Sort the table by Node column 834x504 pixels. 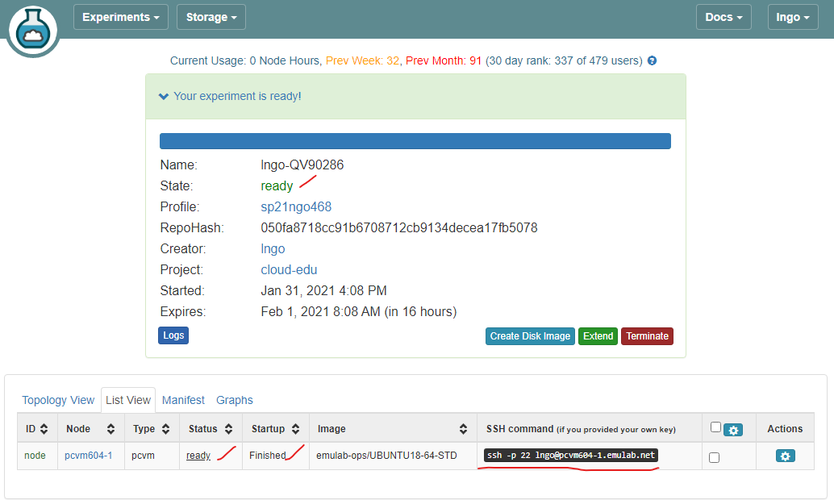tap(111, 428)
